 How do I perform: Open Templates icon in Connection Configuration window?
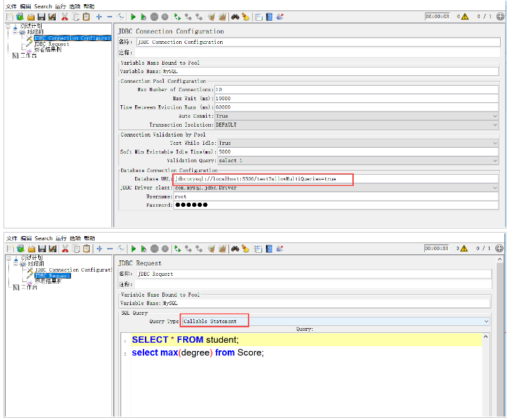point(20,17)
